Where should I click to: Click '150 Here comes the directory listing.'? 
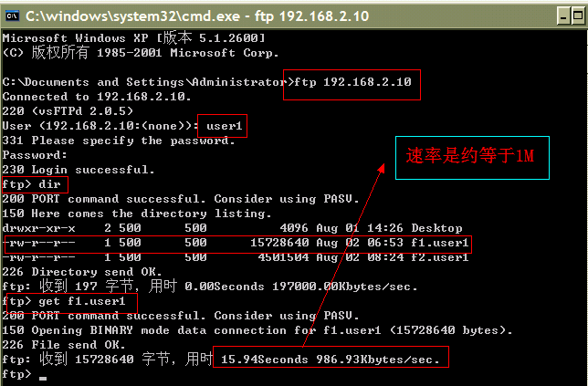pyautogui.click(x=137, y=214)
